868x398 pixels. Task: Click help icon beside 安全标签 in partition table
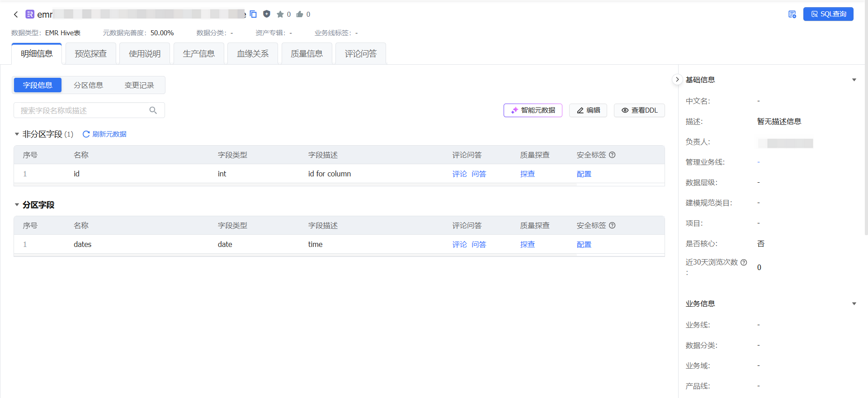pos(612,225)
